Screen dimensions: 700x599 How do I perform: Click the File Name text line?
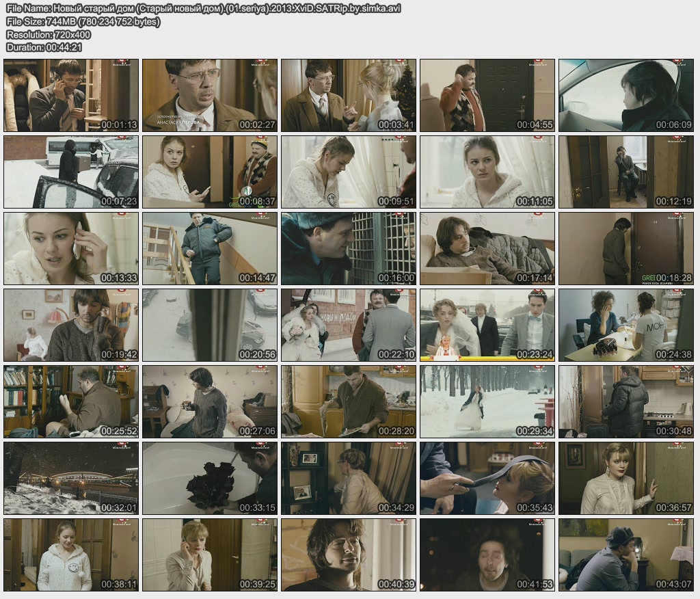point(203,8)
